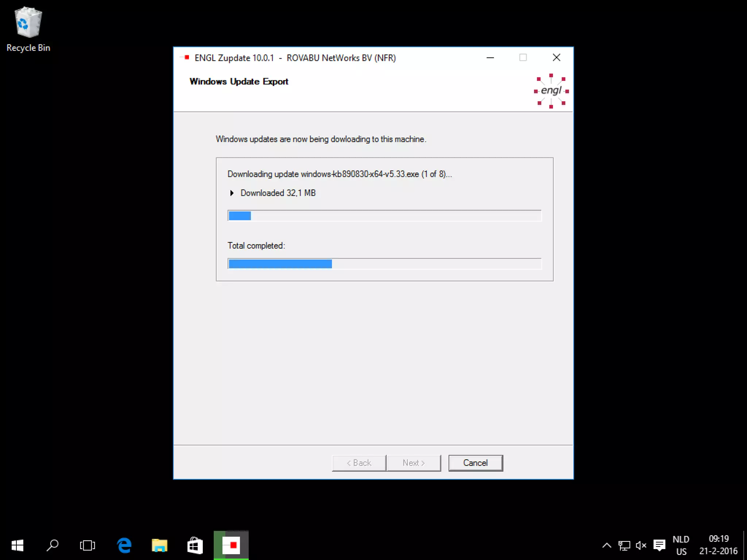Click Show desktop sliver at taskbar end
This screenshot has height=560, width=747.
[745, 545]
